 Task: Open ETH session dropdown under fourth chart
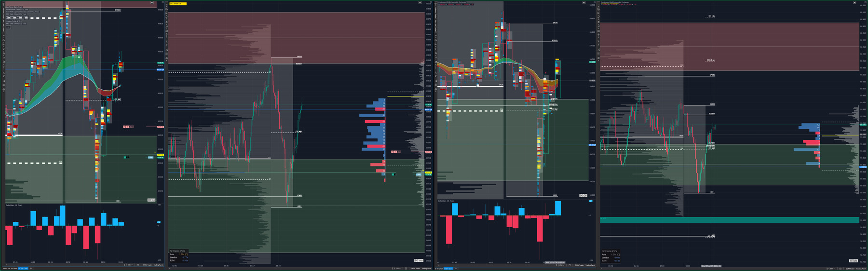click(x=832, y=269)
